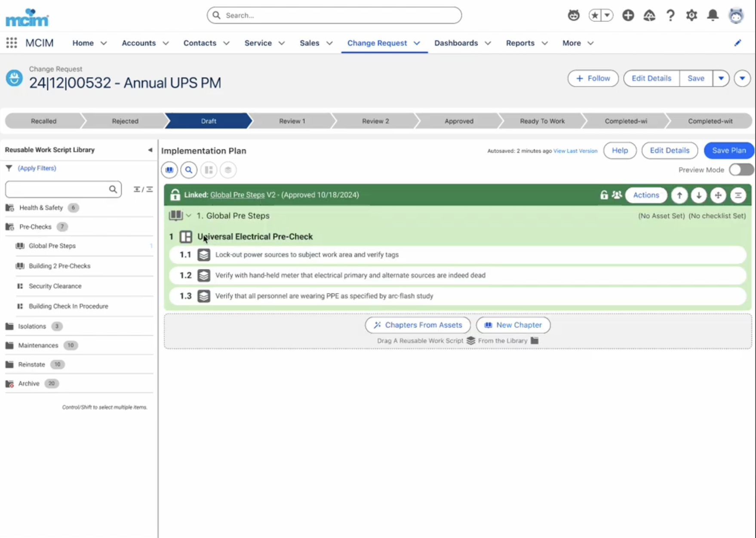Click the Favorites star icon

pyautogui.click(x=595, y=15)
